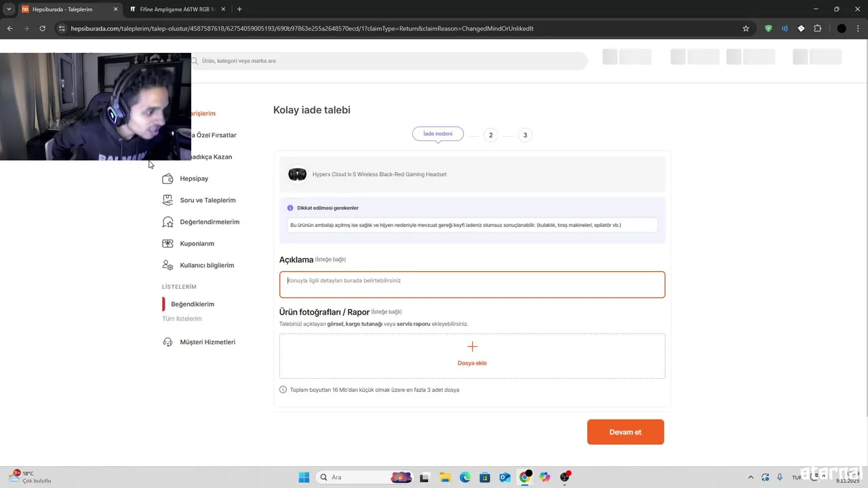Click the Dosya ekle label
Screen dimensions: 868x488
pos(472,363)
